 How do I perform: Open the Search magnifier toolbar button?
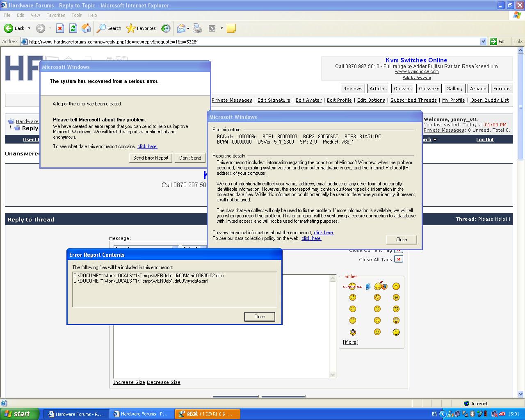(x=109, y=28)
